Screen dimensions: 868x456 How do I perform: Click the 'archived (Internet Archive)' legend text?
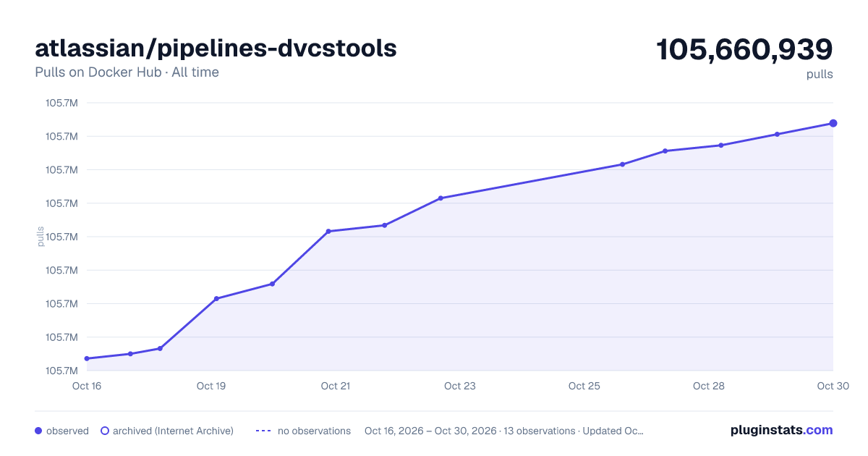173,431
